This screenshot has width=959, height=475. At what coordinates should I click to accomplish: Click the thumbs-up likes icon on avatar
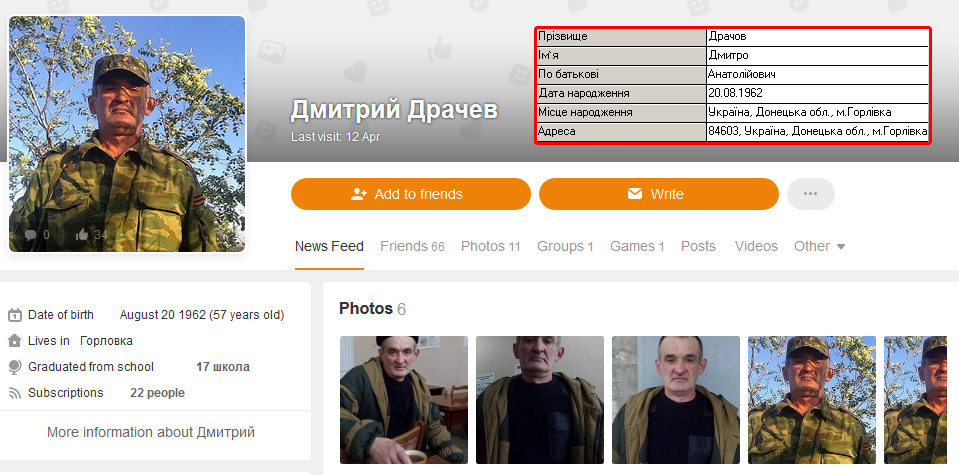82,234
